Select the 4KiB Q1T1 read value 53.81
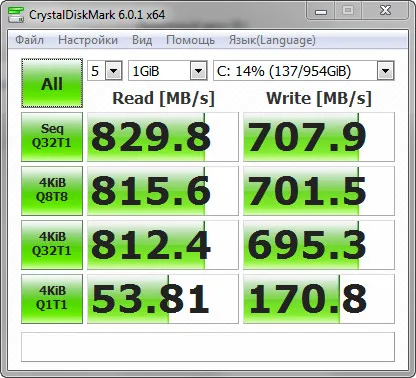Image resolution: width=416 pixels, height=378 pixels. (163, 299)
